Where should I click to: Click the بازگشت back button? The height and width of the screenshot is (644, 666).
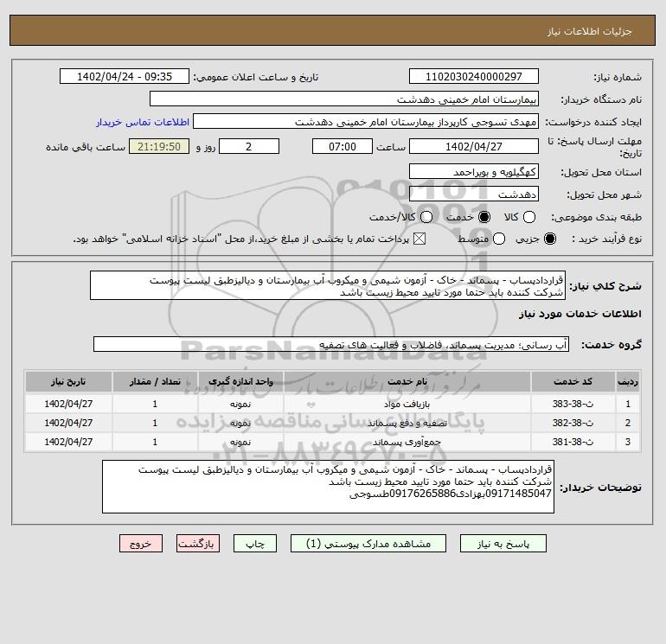pos(198,544)
